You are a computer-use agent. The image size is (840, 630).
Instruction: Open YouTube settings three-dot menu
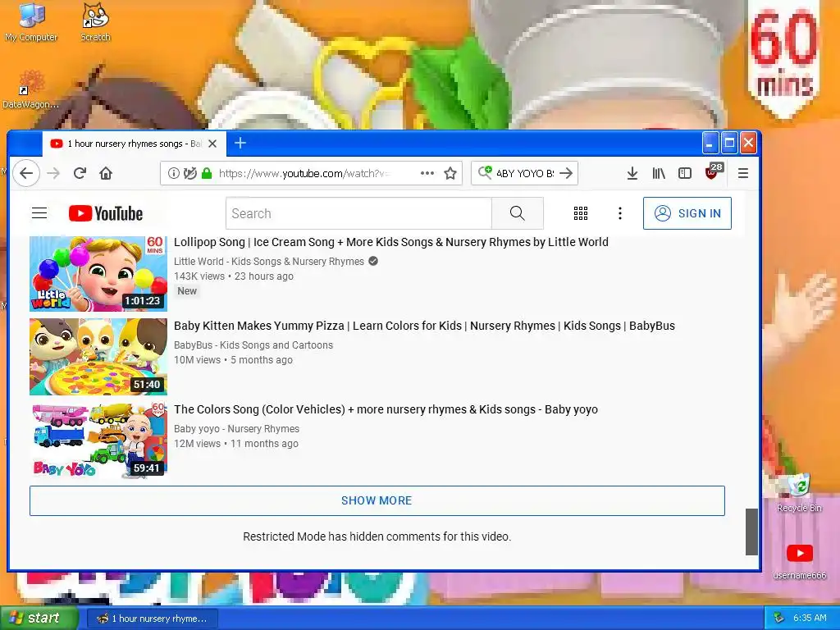(620, 213)
